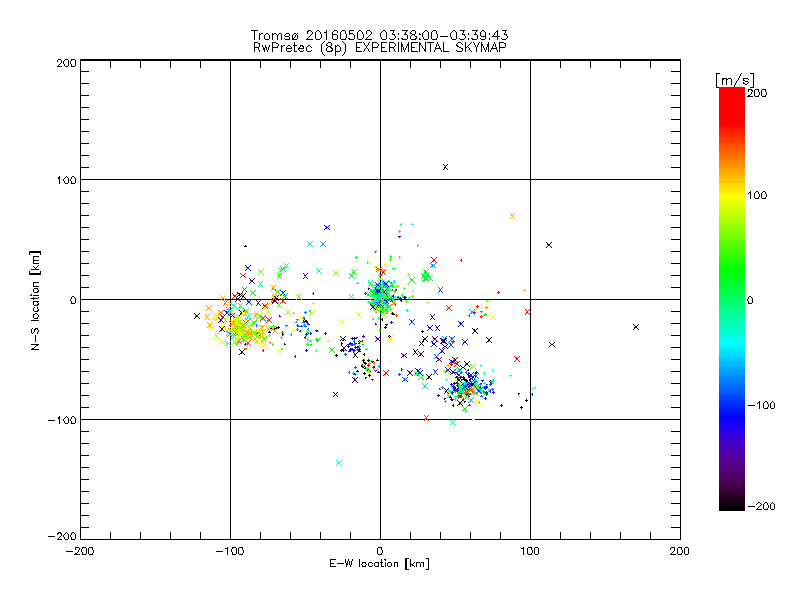Click the '-200' label on the colorbar

[761, 506]
